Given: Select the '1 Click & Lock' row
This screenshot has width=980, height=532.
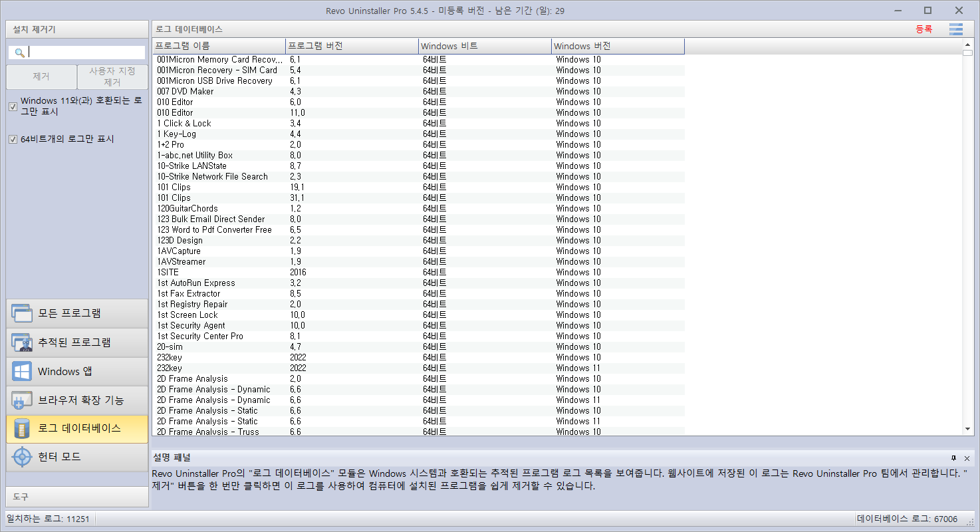Looking at the screenshot, I should [418, 124].
